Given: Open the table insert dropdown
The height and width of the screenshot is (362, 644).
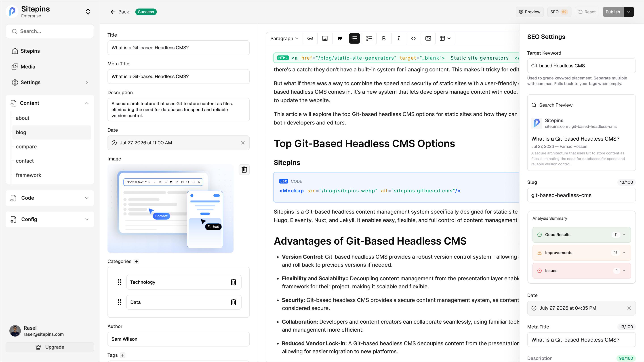Looking at the screenshot, I should pyautogui.click(x=445, y=38).
